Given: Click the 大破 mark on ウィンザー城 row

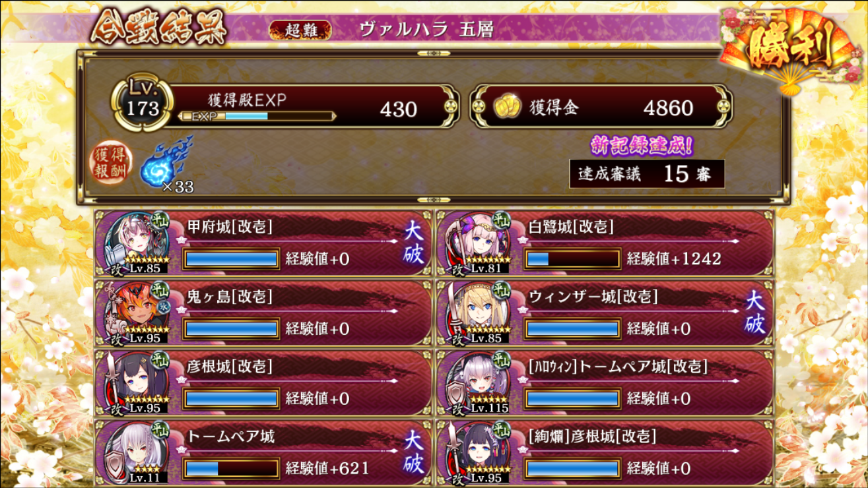Looking at the screenshot, I should tap(755, 313).
